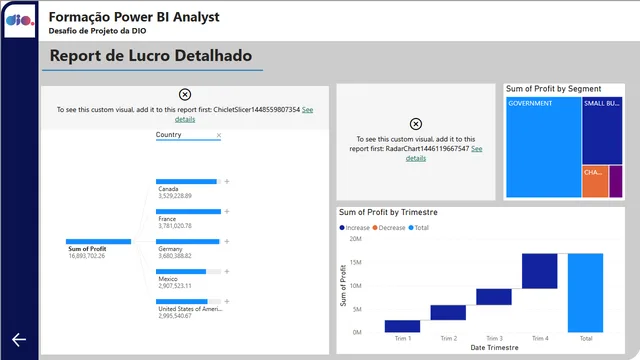Image resolution: width=640 pixels, height=360 pixels.
Task: Click the RadarChart error X icon
Action: pos(416,124)
